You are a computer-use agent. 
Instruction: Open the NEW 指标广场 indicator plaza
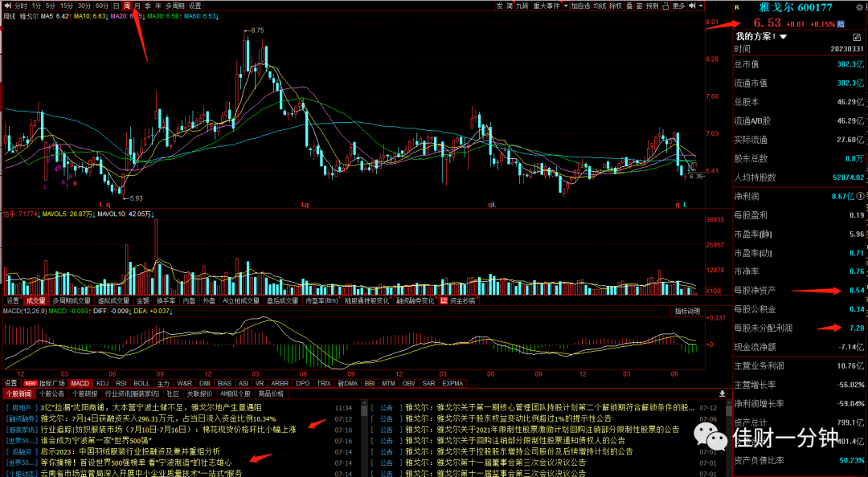[44, 383]
